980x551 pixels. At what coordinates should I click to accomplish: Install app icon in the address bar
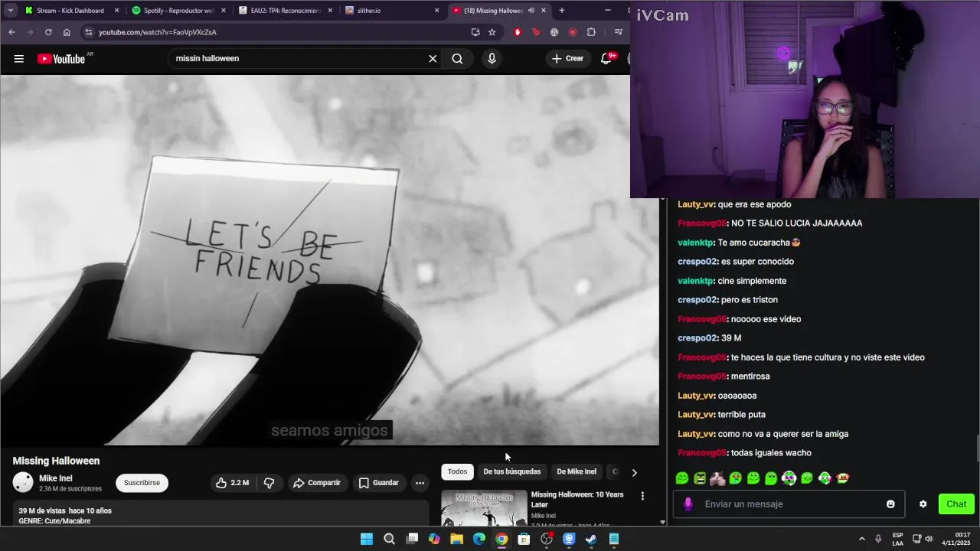(x=475, y=32)
